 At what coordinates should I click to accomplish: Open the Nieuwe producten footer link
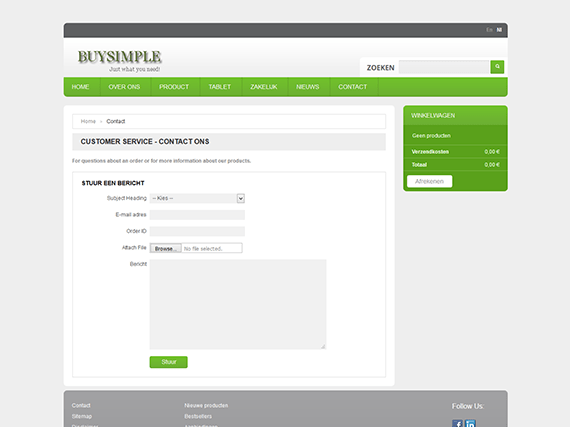(x=206, y=406)
